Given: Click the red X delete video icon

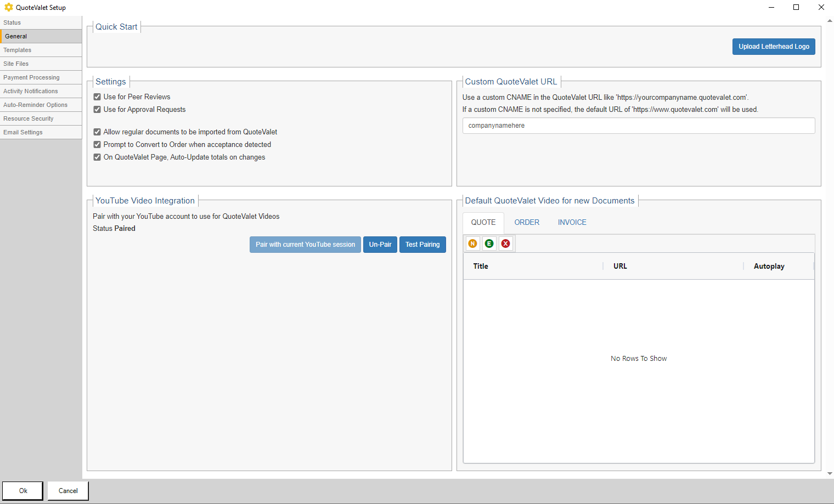Looking at the screenshot, I should pyautogui.click(x=505, y=243).
